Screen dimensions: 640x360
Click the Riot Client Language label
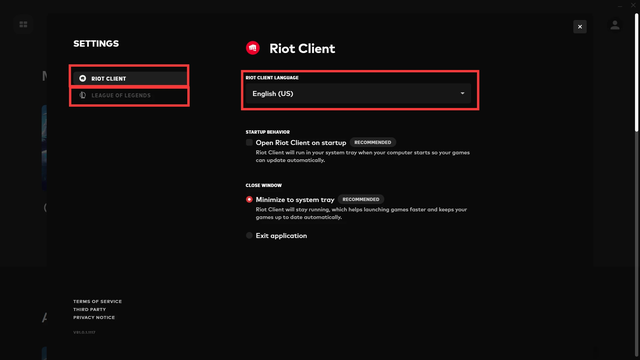[x=272, y=78]
